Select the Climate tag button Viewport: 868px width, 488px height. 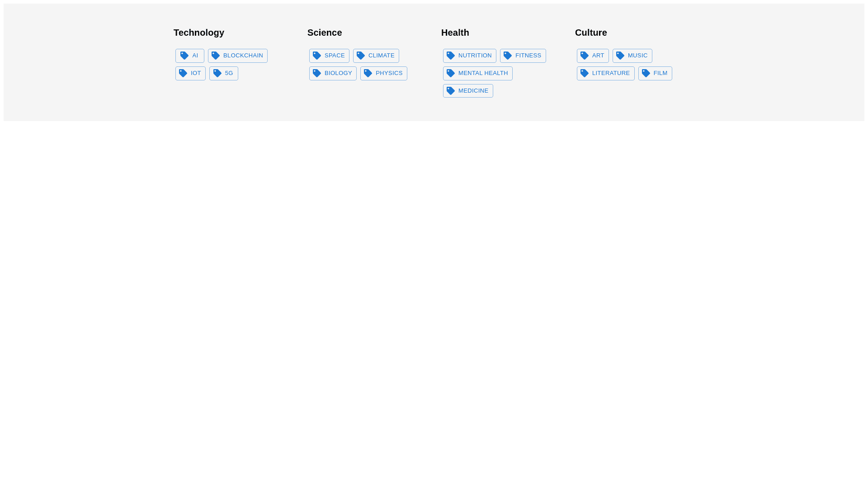click(x=376, y=56)
